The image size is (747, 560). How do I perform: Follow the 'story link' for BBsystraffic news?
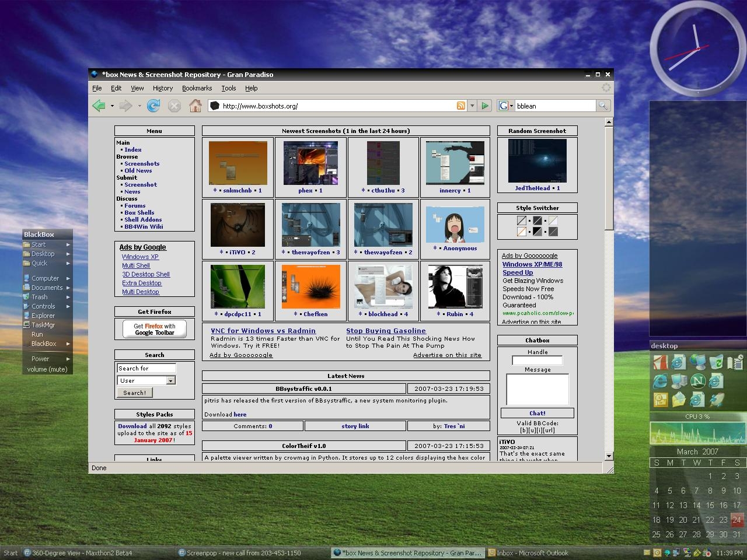(355, 426)
